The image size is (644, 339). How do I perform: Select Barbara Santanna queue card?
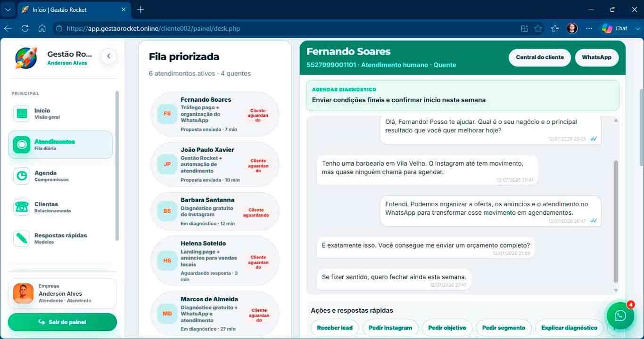click(215, 211)
